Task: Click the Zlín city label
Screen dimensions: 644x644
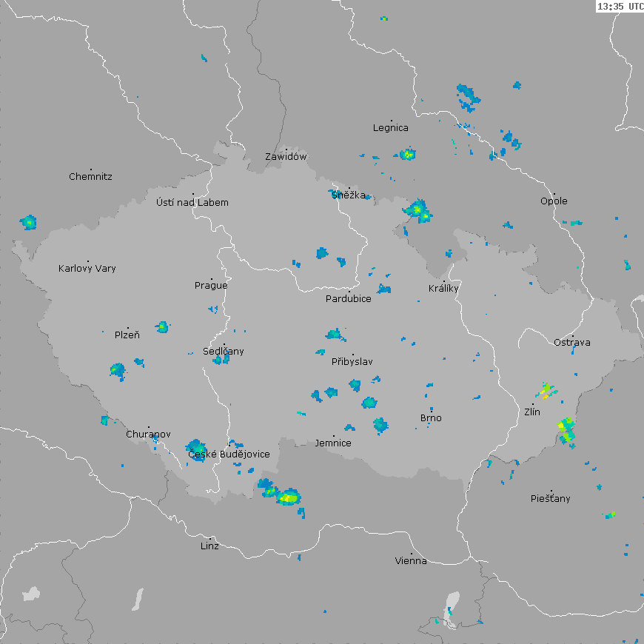Action: [532, 412]
